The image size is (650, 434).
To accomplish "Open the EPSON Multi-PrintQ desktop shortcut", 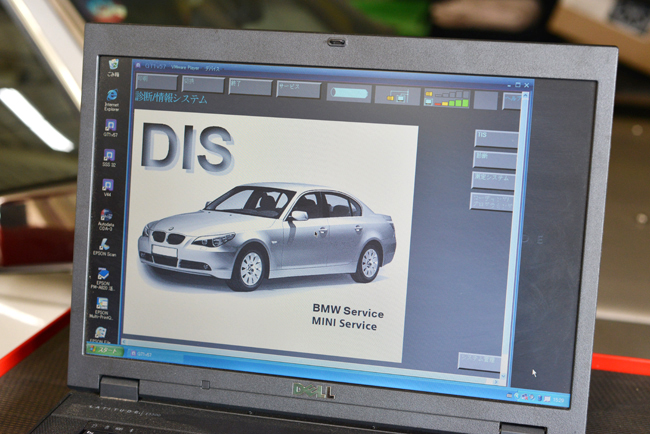I will click(102, 308).
